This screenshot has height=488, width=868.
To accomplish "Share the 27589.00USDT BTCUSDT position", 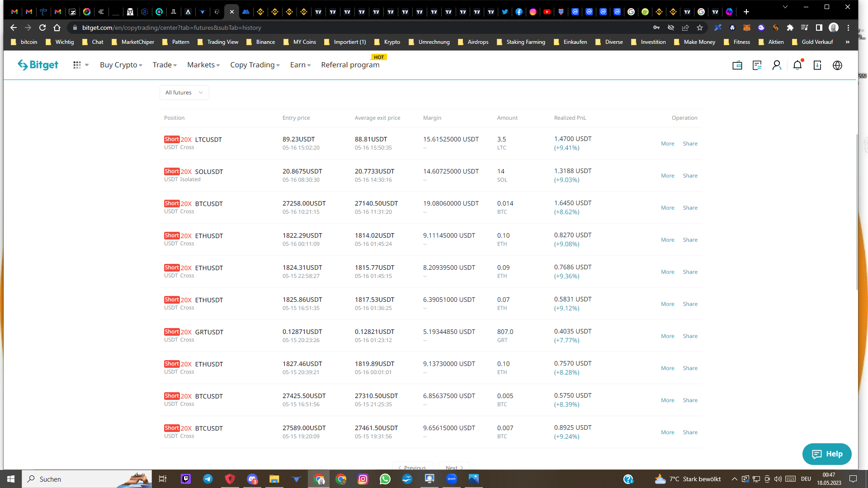I will tap(690, 432).
